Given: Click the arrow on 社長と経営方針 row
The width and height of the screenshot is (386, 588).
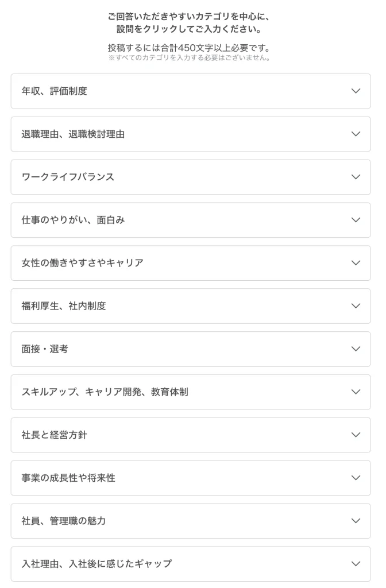Looking at the screenshot, I should (355, 435).
